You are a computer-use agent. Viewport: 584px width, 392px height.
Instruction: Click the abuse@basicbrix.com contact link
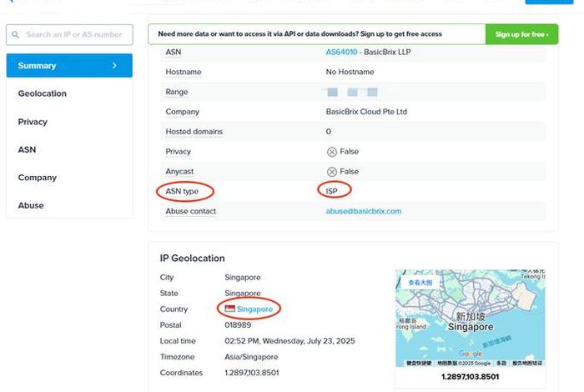point(364,212)
